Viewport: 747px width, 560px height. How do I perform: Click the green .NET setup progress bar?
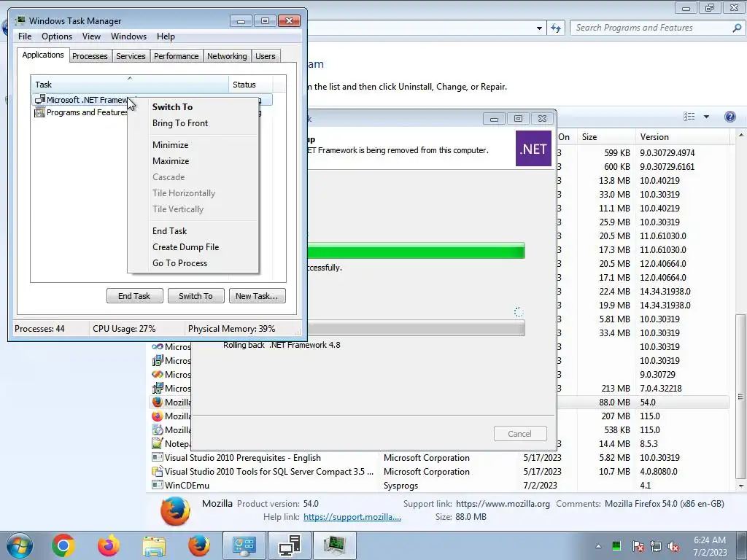pyautogui.click(x=415, y=251)
